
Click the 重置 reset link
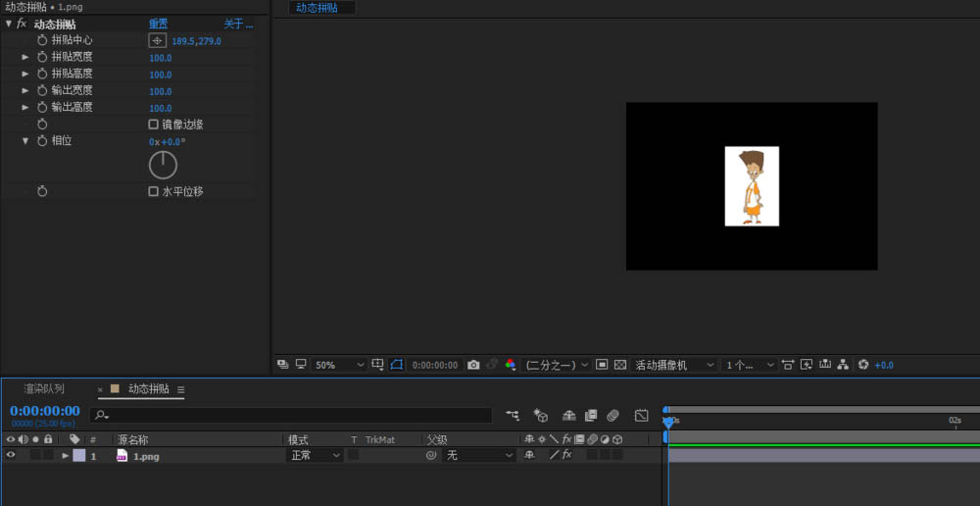pos(158,24)
